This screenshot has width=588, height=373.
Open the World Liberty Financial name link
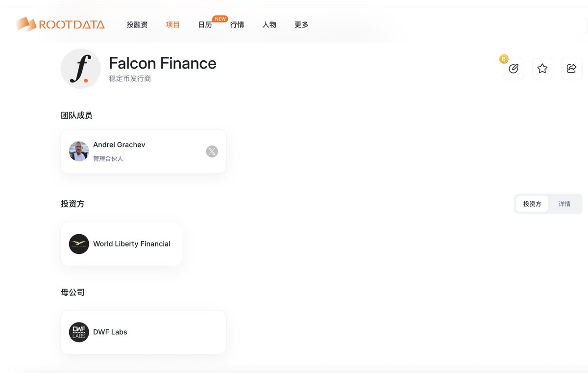tap(132, 244)
